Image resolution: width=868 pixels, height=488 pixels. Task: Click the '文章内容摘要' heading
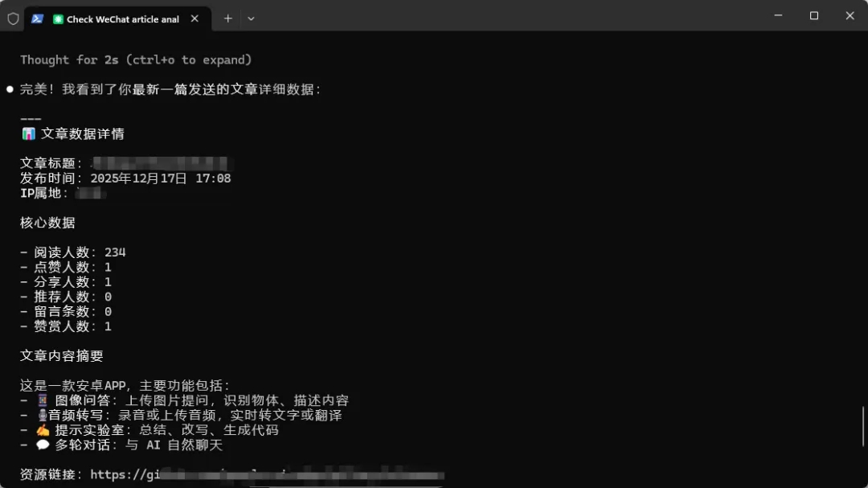(61, 355)
